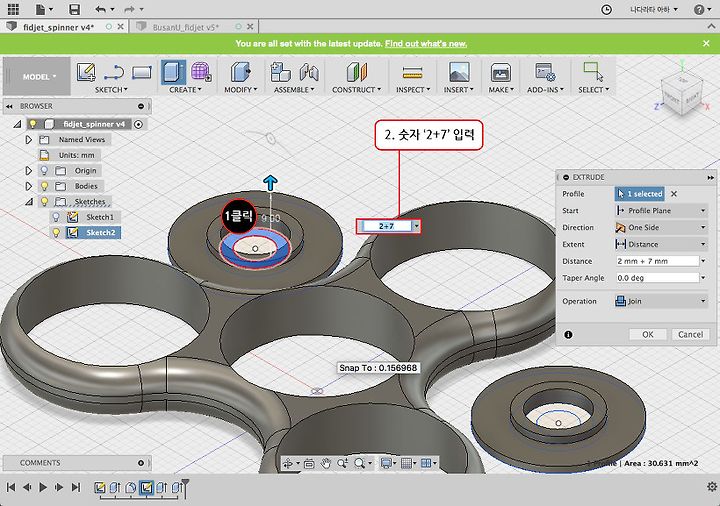Open the job status clock icon

tap(606, 9)
